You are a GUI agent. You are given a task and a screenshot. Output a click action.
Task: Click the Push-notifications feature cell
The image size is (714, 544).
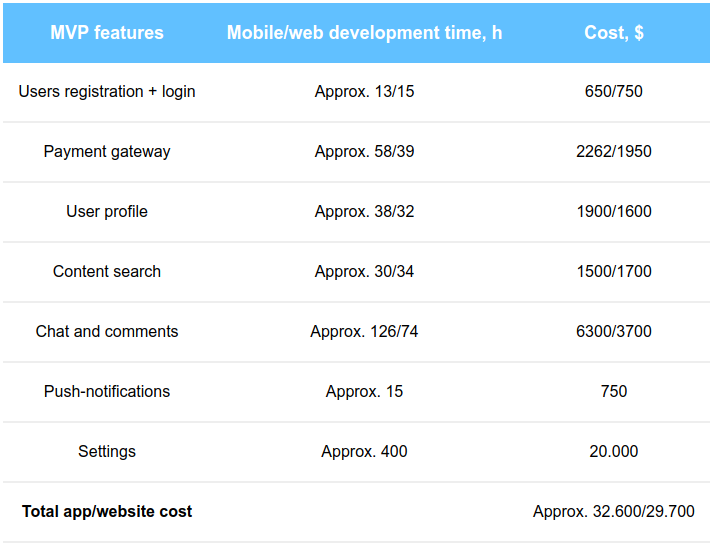point(107,391)
